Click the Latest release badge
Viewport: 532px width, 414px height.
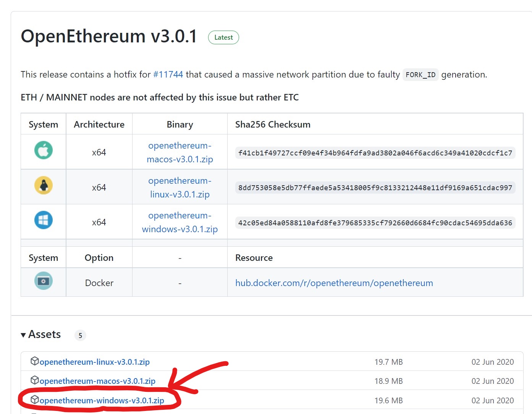[223, 37]
